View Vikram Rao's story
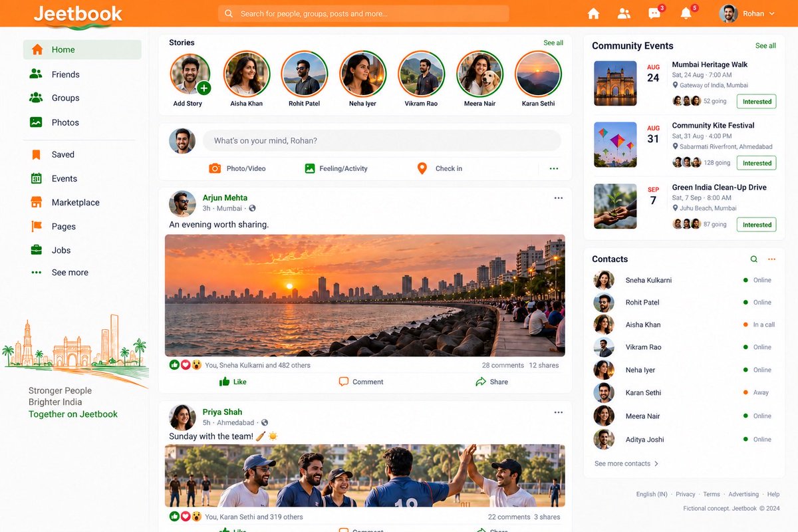The image size is (798, 532). tap(422, 74)
